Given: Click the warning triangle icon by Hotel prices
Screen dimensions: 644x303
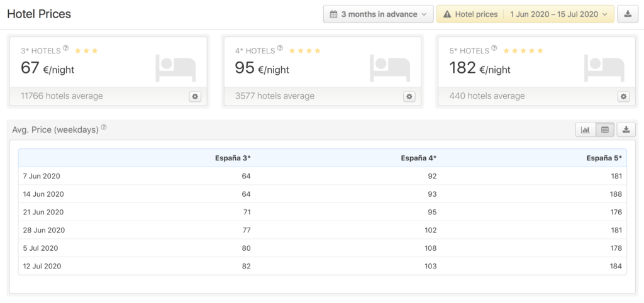Looking at the screenshot, I should click(447, 14).
